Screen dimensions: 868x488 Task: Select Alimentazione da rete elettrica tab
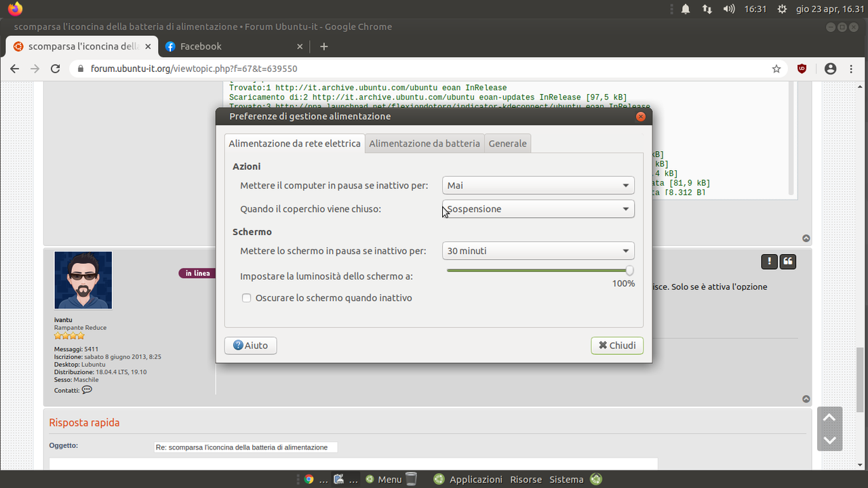(x=294, y=144)
